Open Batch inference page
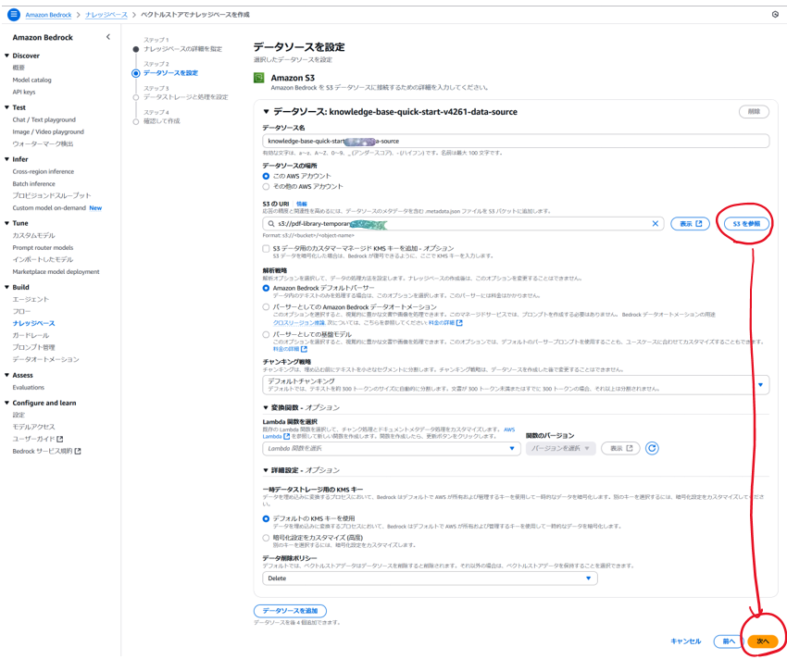787x672 pixels. click(x=33, y=183)
